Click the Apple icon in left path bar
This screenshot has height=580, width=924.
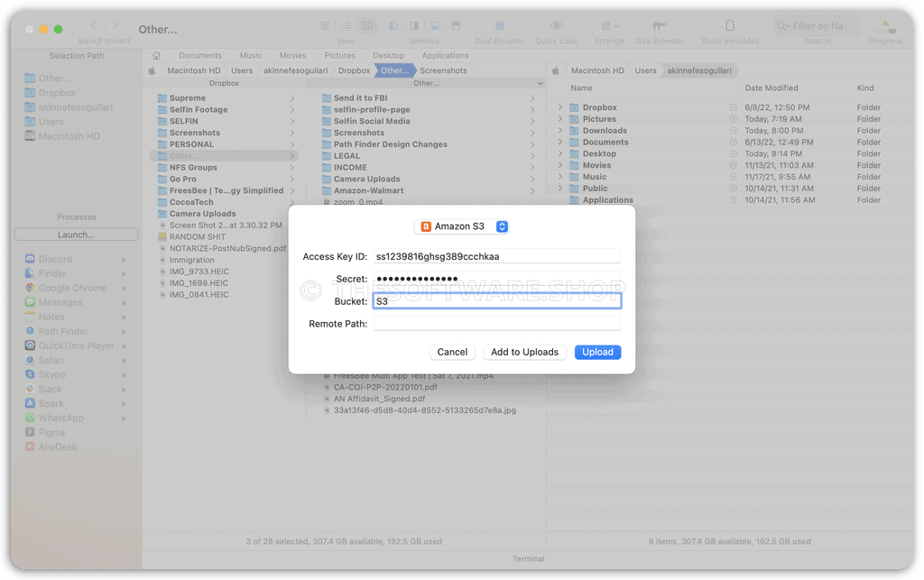(152, 70)
